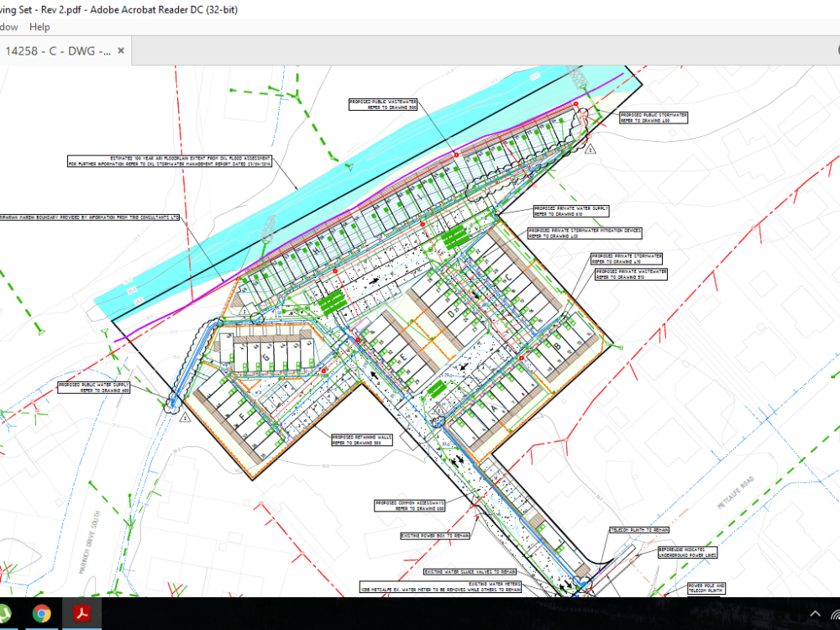Open the partially visible Window menu

click(8, 27)
